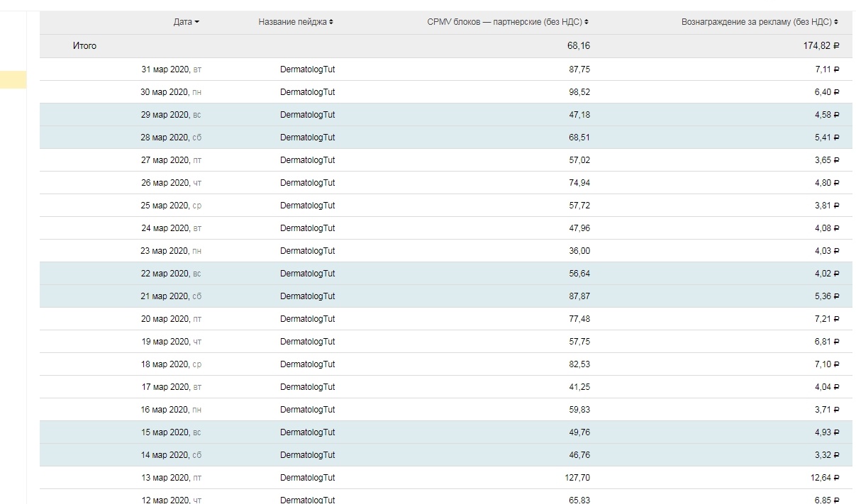Click sort arrows beside CPMV блоков header
This screenshot has width=856, height=504.
pos(587,22)
